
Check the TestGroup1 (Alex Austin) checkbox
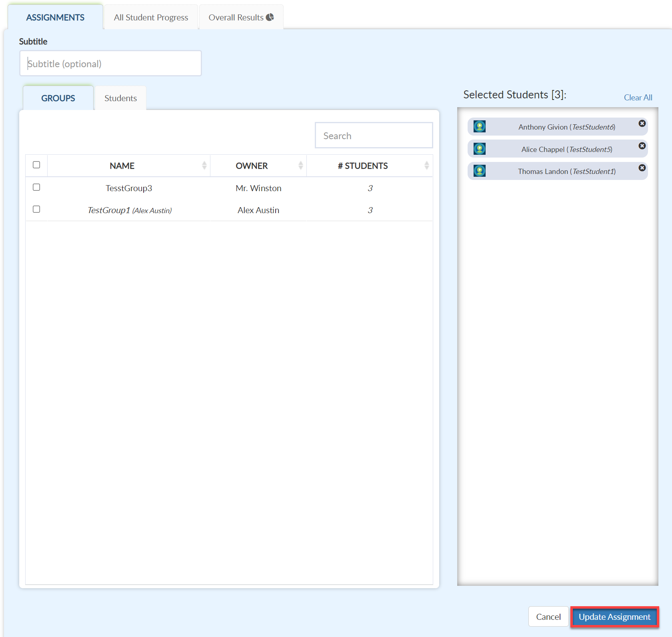click(x=36, y=209)
